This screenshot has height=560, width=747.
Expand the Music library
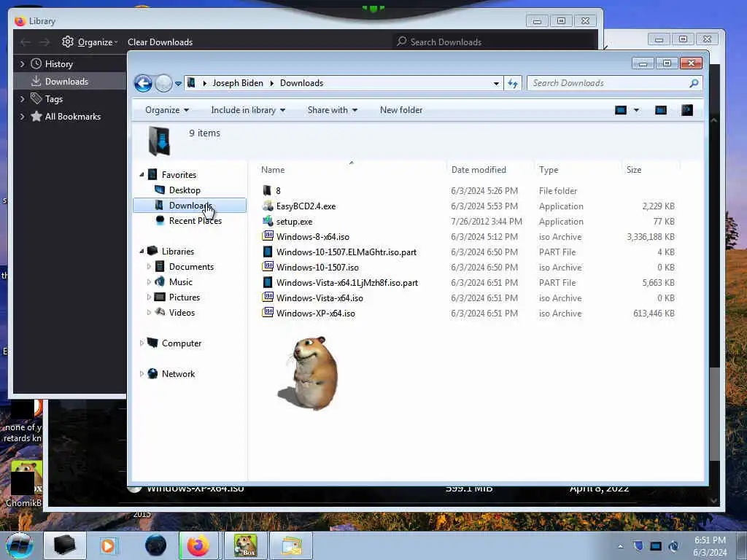coord(149,282)
